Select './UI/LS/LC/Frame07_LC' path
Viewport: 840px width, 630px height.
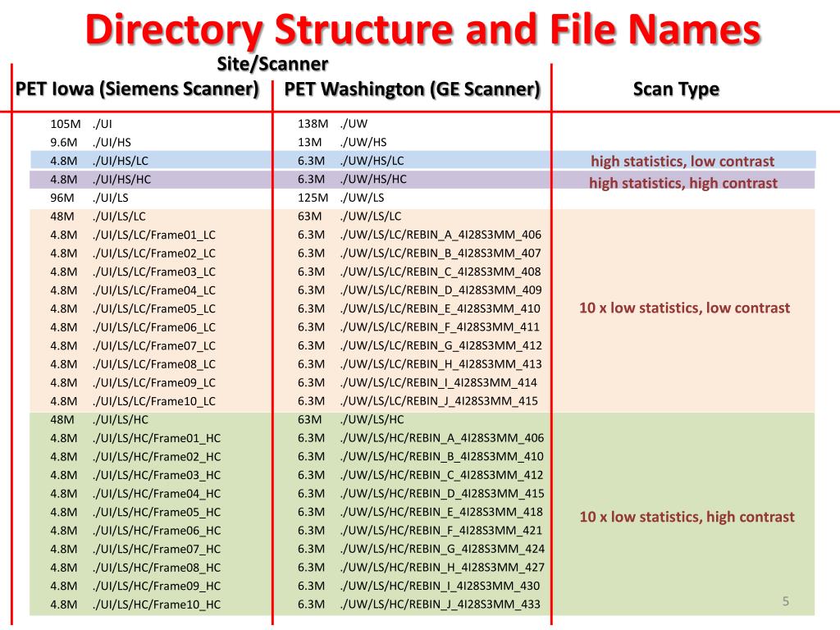pos(153,345)
